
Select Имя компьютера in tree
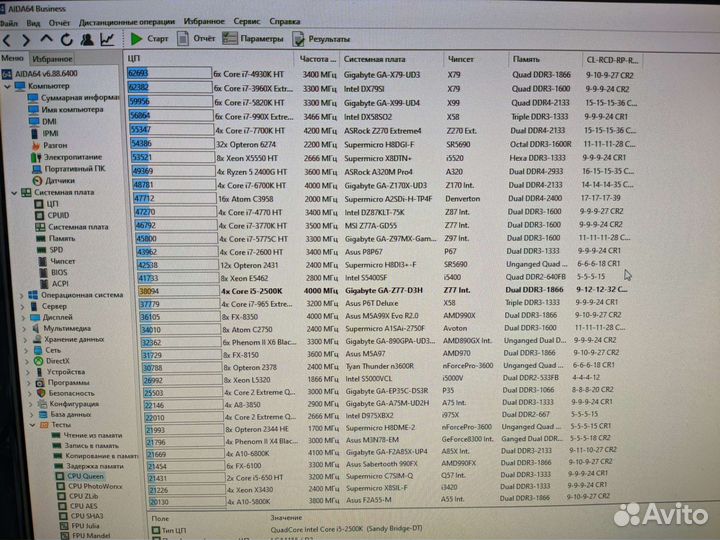click(66, 109)
